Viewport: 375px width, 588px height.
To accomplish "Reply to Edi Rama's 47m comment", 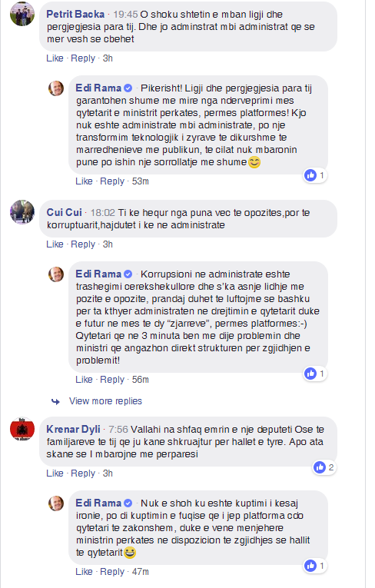I will 111,572.
